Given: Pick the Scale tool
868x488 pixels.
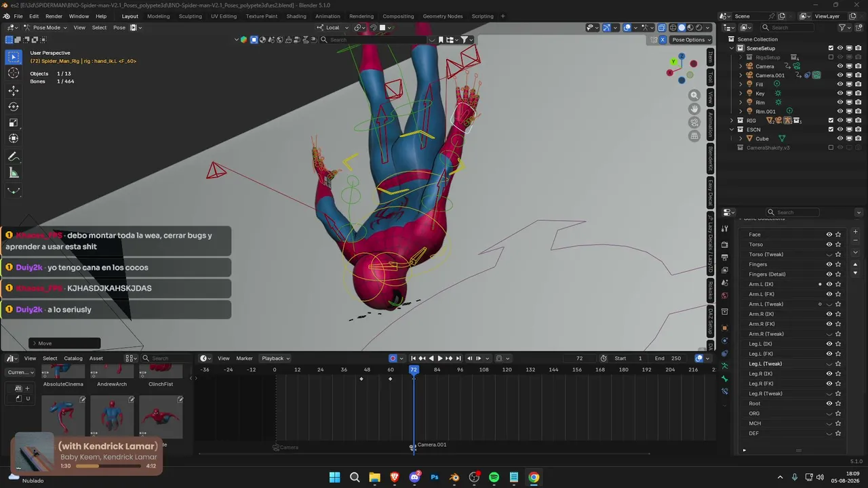Looking at the screenshot, I should 14,123.
